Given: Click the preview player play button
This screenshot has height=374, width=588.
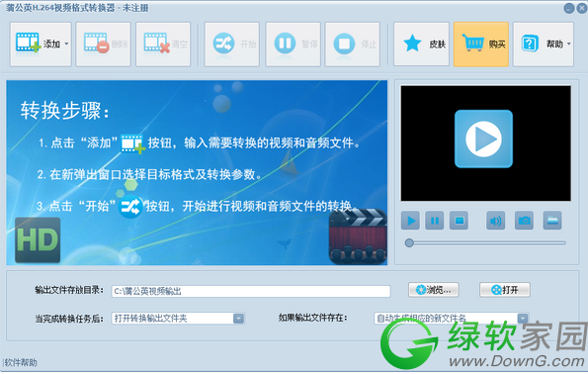Looking at the screenshot, I should point(410,221).
